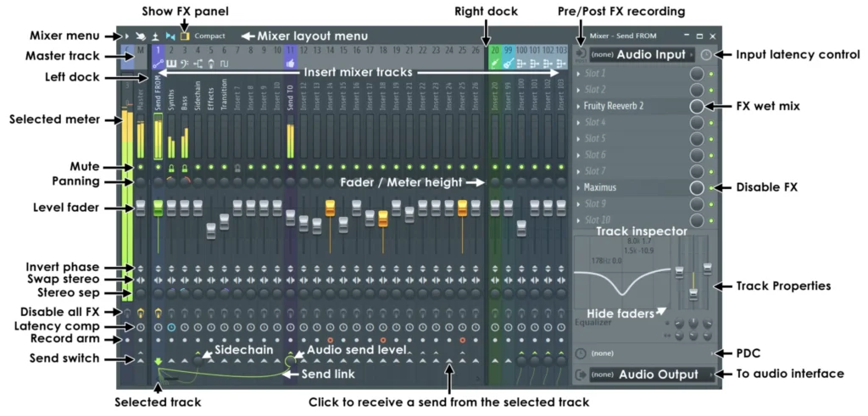868x416 pixels.
Task: Expand the Slot 4 effect arrow
Action: pos(578,122)
